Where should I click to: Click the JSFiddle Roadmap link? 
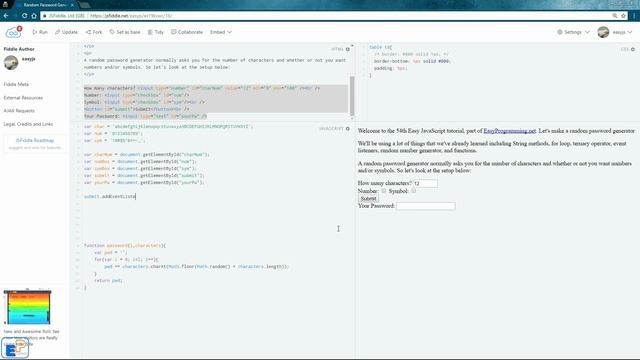[35, 140]
